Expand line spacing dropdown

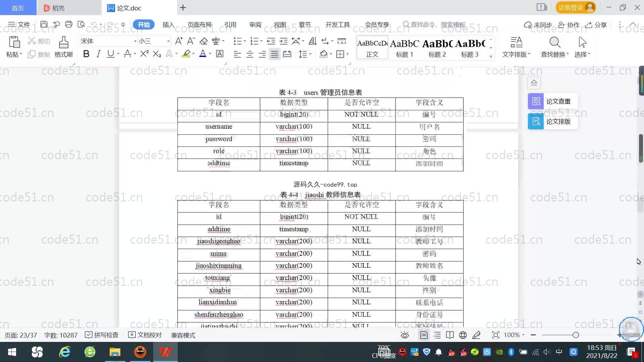point(311,54)
